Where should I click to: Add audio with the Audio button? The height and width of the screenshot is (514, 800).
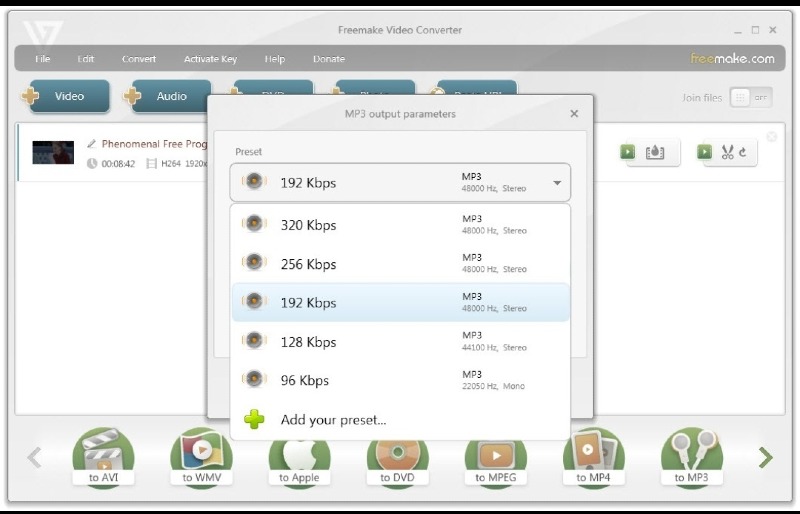[171, 96]
